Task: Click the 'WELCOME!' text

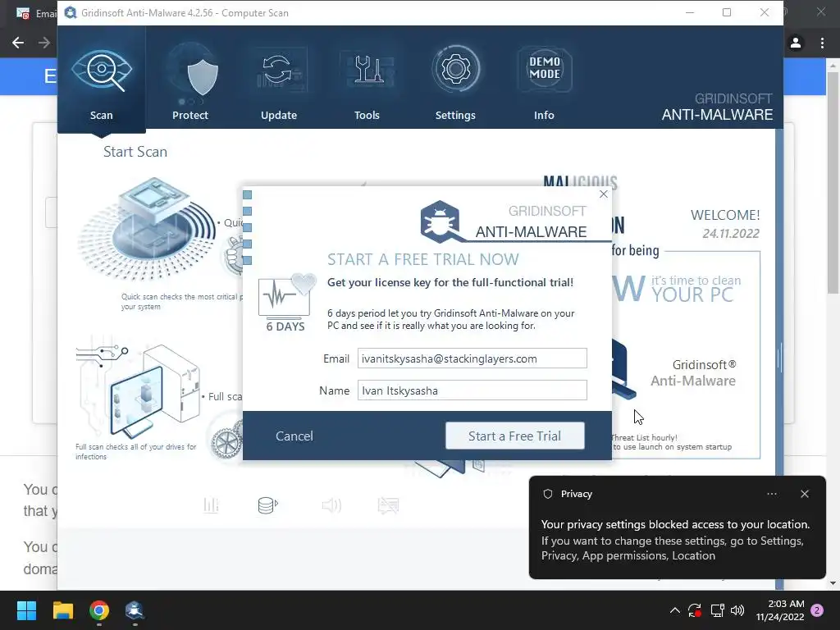Action: click(x=725, y=215)
